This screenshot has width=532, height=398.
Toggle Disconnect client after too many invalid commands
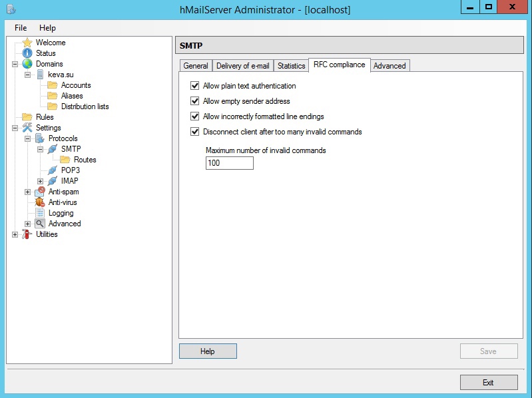click(x=194, y=132)
